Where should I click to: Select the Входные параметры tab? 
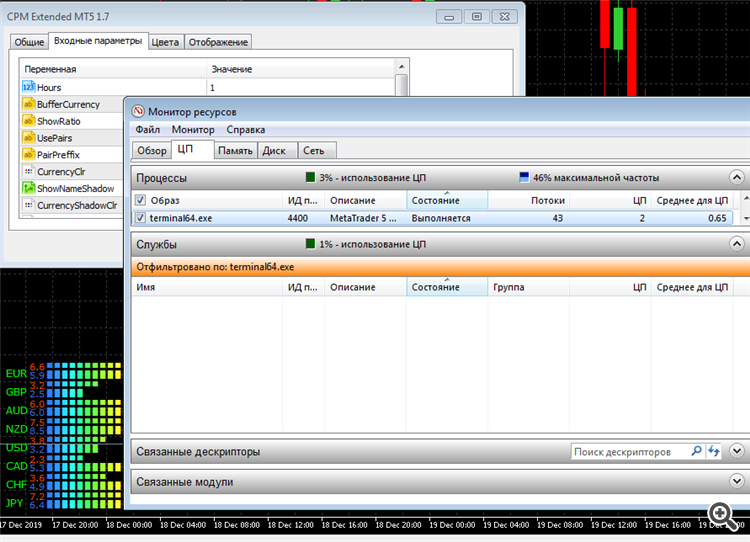98,41
